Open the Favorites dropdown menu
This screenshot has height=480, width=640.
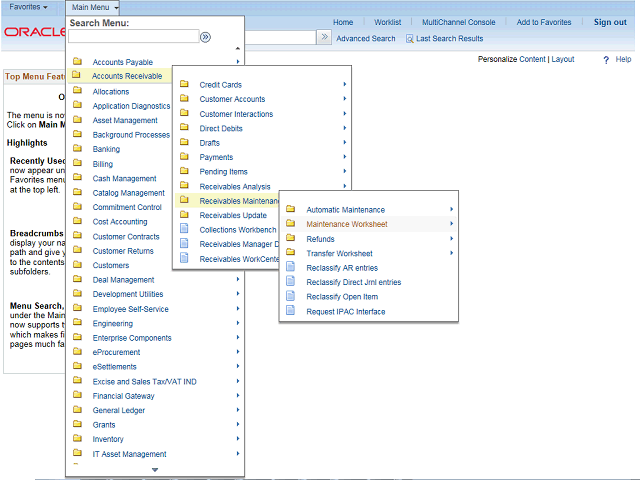(x=28, y=7)
